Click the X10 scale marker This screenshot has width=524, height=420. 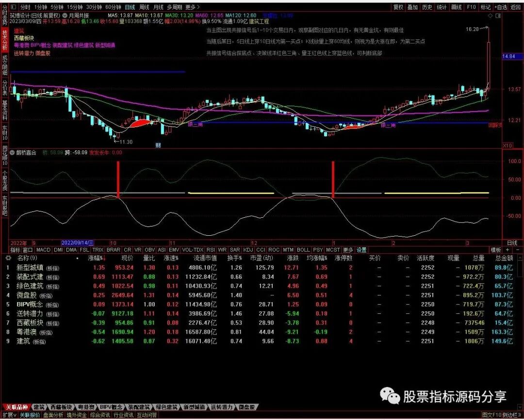coord(508,145)
